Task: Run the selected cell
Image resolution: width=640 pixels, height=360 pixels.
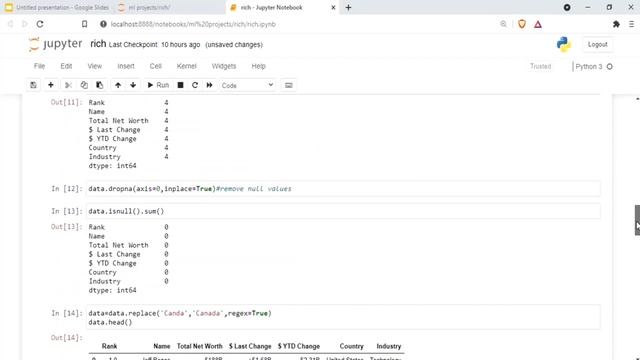Action: [158, 85]
